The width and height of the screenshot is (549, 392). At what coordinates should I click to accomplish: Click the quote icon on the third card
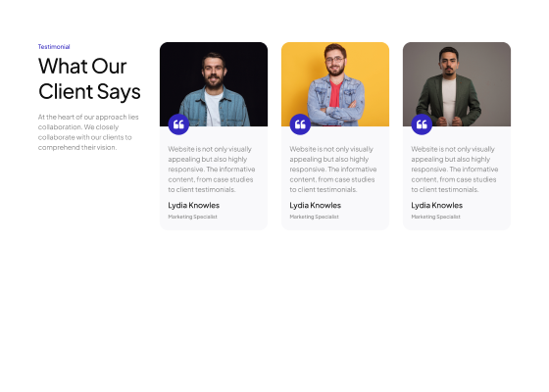[x=422, y=124]
